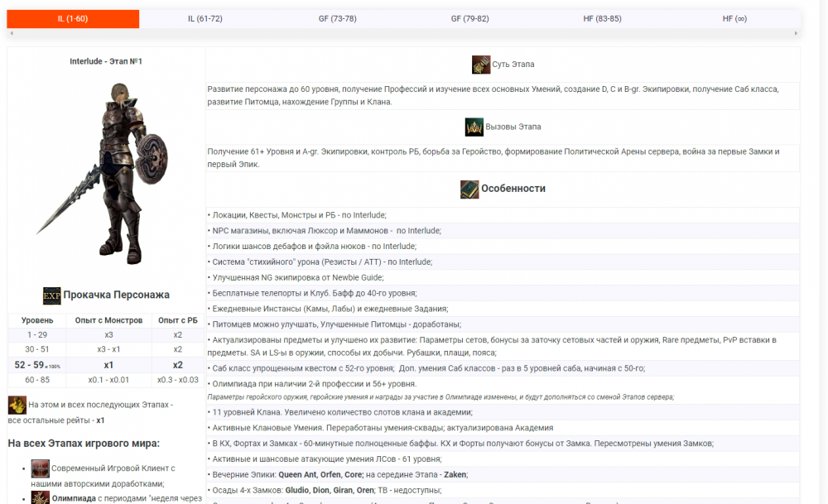
Task: Switch to the HF (83-85) tab
Action: (602, 18)
